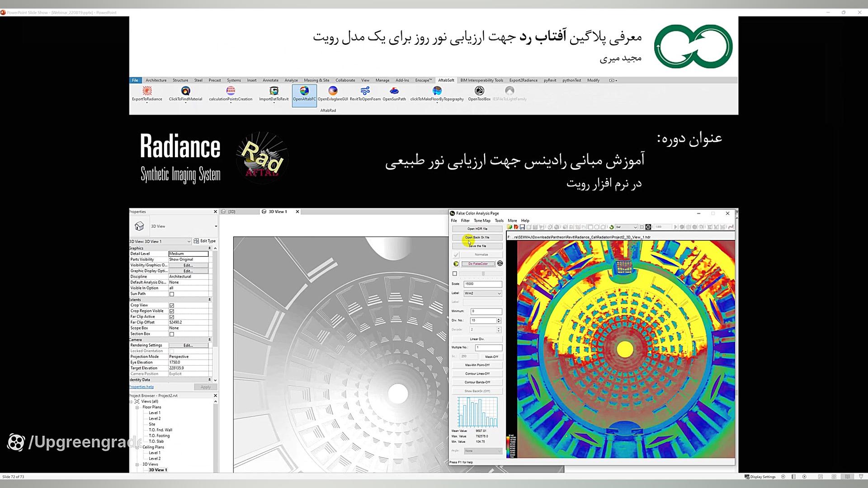Click the 3D View cube icon in Properties
Viewport: 868px width, 488px height.
click(139, 226)
